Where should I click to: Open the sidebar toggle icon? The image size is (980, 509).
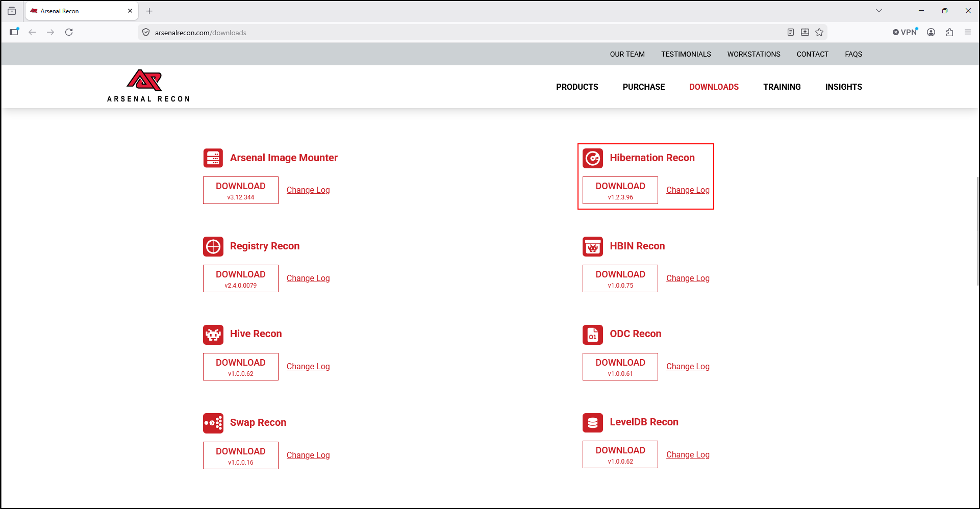[14, 32]
